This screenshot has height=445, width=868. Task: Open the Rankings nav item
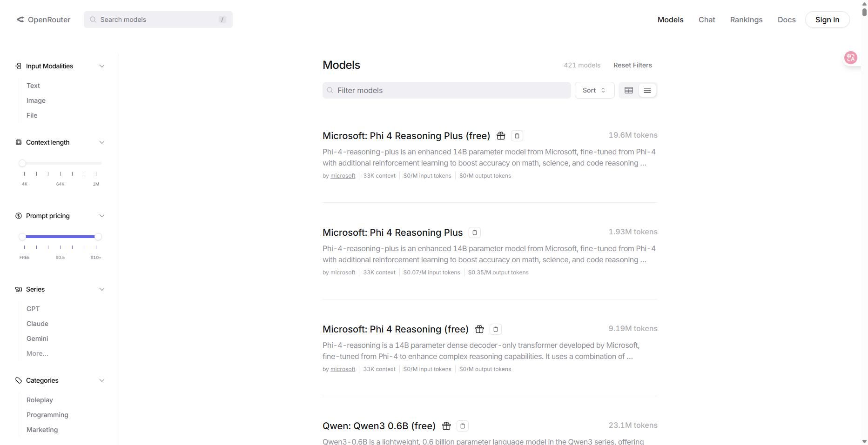click(747, 20)
